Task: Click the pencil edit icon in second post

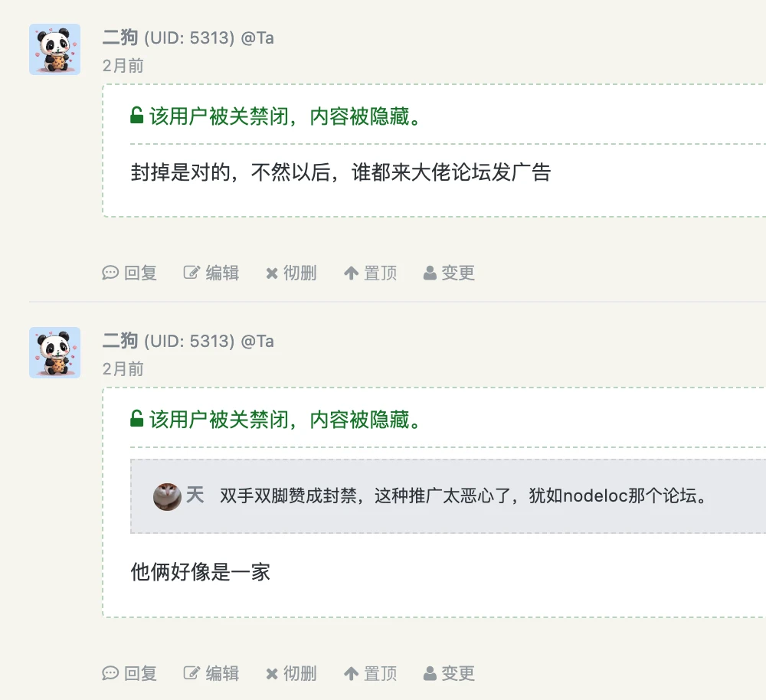Action: click(191, 673)
